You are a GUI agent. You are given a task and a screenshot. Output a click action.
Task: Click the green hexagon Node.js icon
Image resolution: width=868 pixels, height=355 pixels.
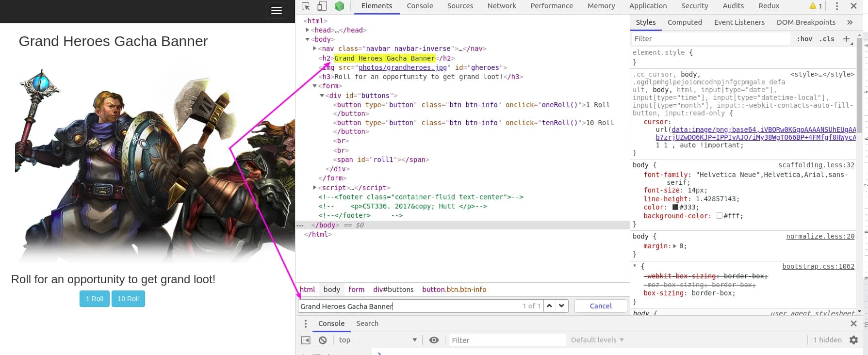click(x=339, y=6)
